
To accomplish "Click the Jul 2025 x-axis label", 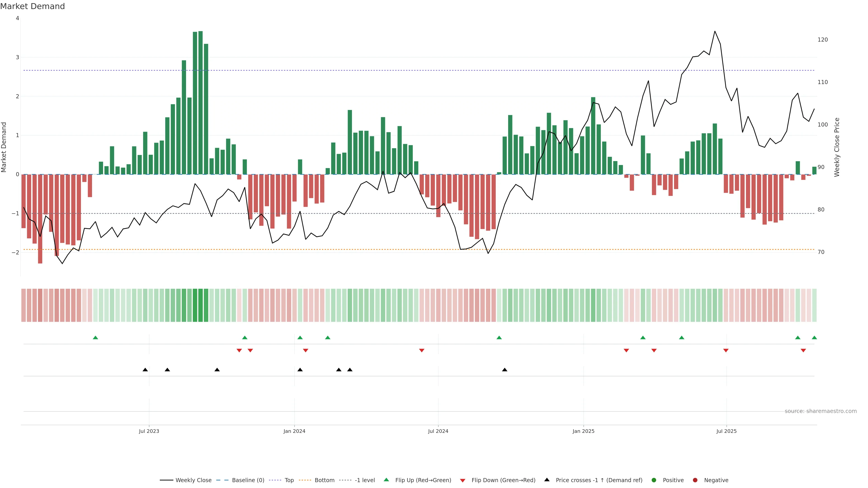I will tap(726, 431).
